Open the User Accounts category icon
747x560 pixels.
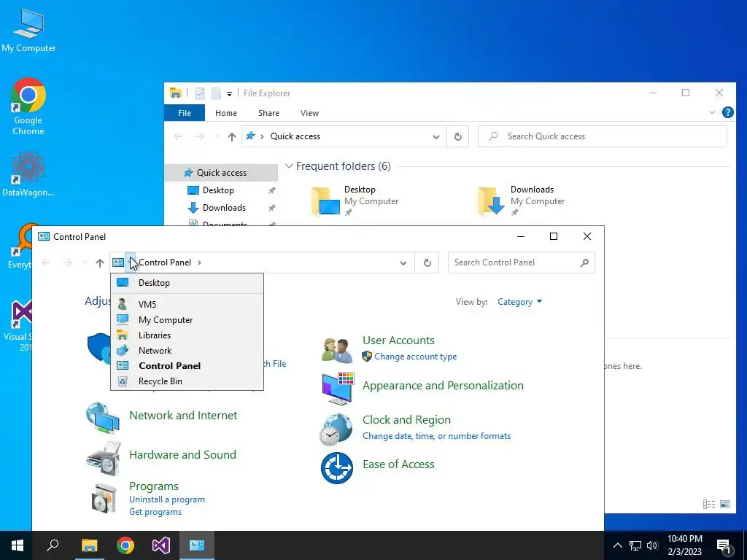tap(337, 349)
